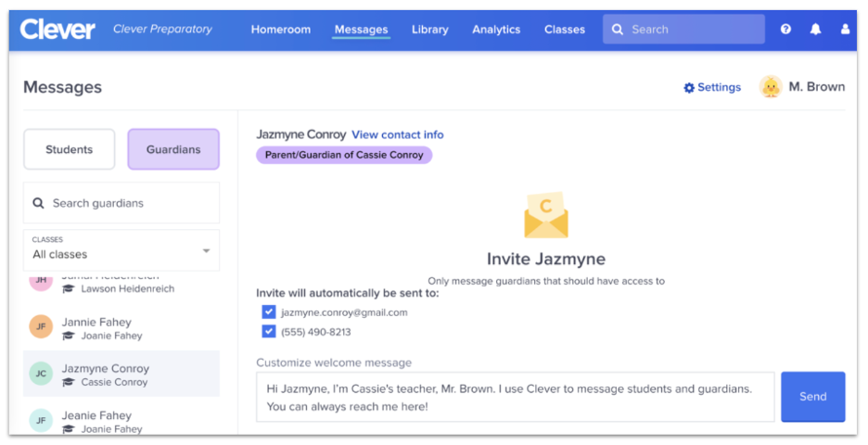
Task: Click the user profile icon in header
Action: pyautogui.click(x=845, y=30)
